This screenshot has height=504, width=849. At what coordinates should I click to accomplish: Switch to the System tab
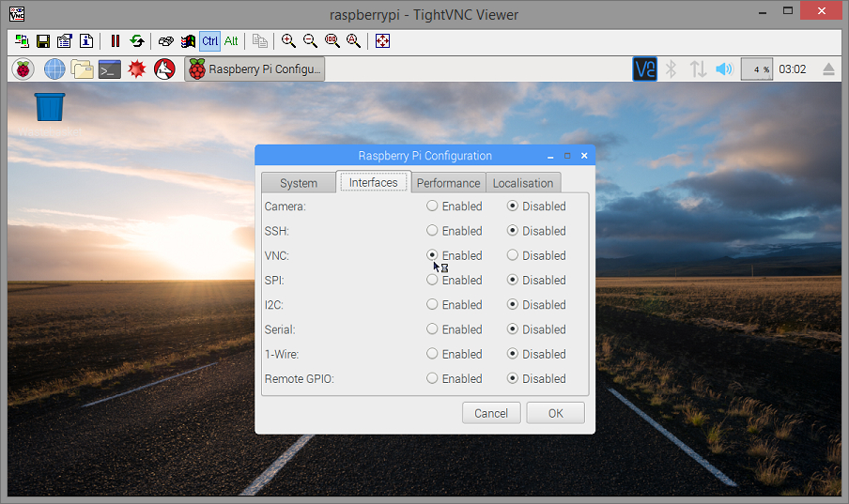[299, 183]
